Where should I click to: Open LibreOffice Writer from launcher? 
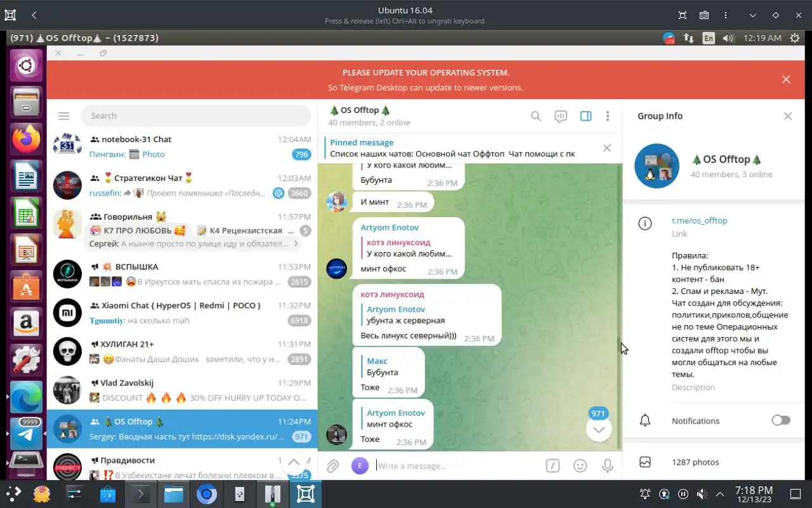pos(26,176)
